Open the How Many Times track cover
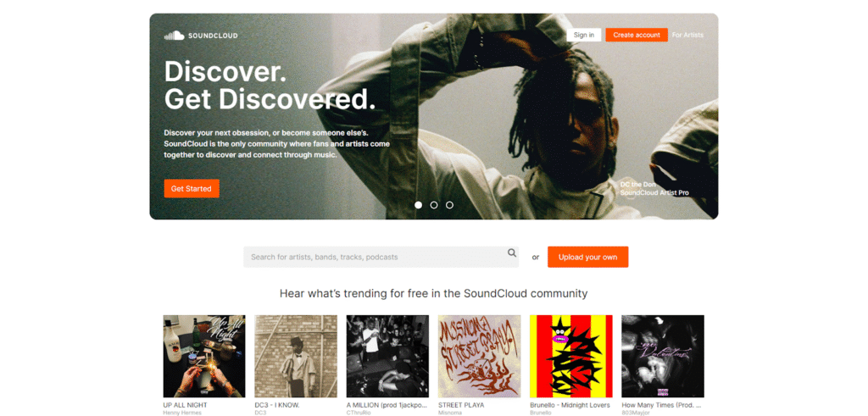This screenshot has height=416, width=868. pos(663,356)
